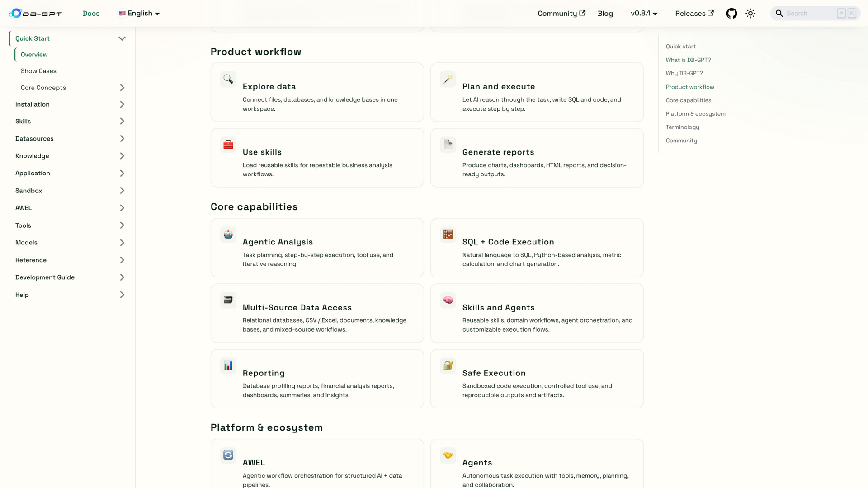Click the toolbox icon on Use skills card
The image size is (868, 488).
[x=228, y=145]
